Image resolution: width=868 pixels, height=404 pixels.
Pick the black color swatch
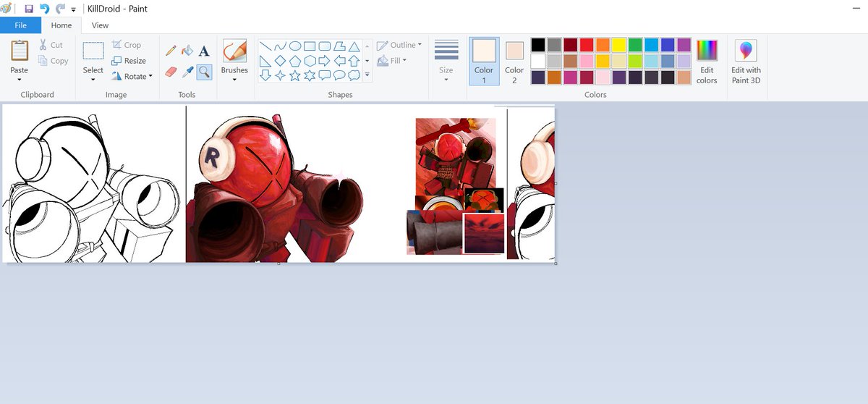[x=538, y=45]
